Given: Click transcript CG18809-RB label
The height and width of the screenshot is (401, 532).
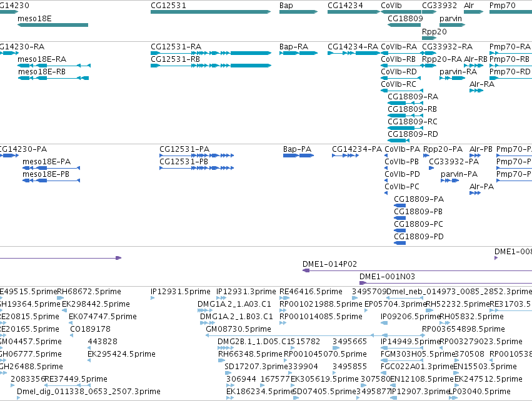Looking at the screenshot, I should pos(412,109).
